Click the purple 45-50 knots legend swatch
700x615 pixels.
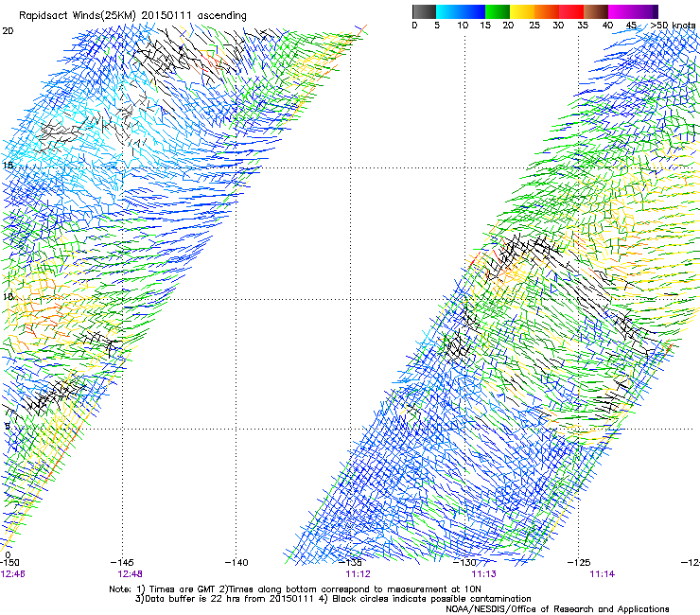click(x=645, y=11)
